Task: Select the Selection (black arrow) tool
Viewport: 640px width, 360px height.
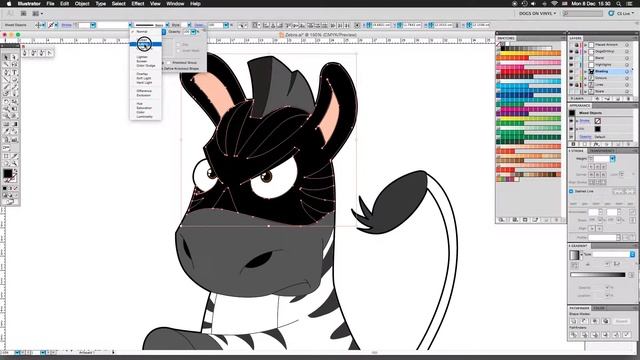Action: pos(6,58)
